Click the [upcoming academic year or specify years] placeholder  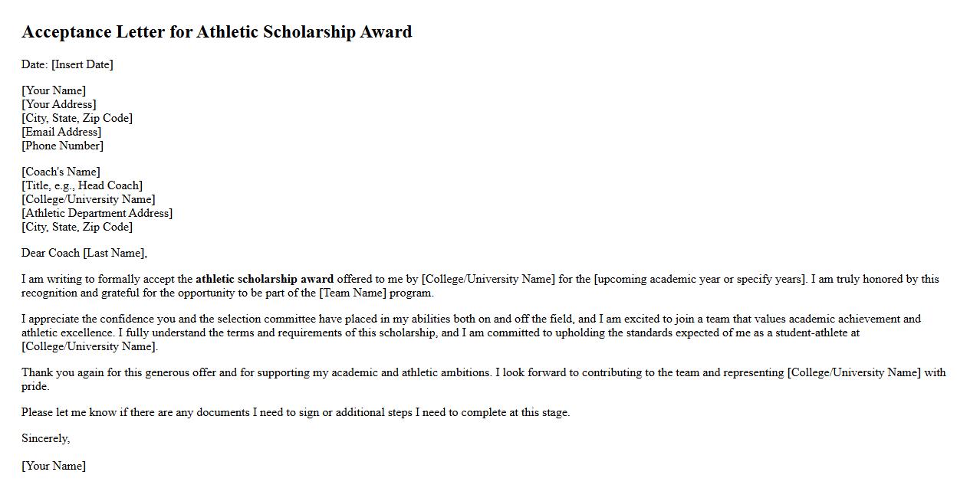(x=699, y=279)
